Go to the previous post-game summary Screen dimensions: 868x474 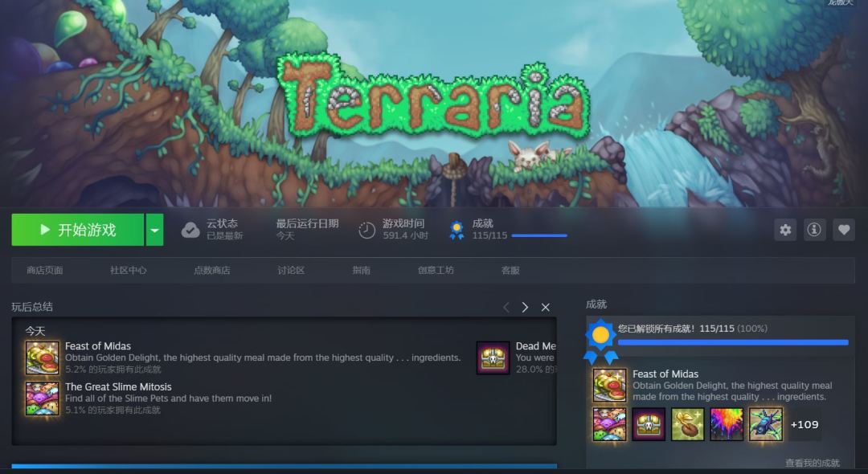tap(506, 307)
